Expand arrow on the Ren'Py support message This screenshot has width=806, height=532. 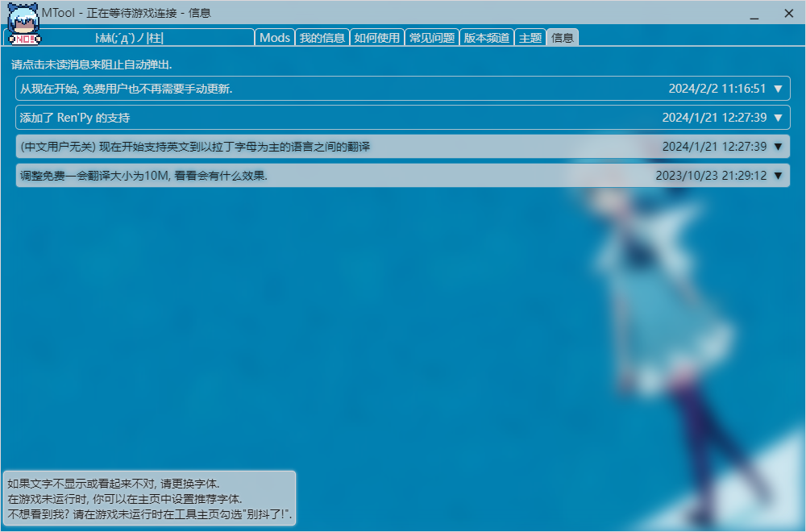click(x=779, y=118)
